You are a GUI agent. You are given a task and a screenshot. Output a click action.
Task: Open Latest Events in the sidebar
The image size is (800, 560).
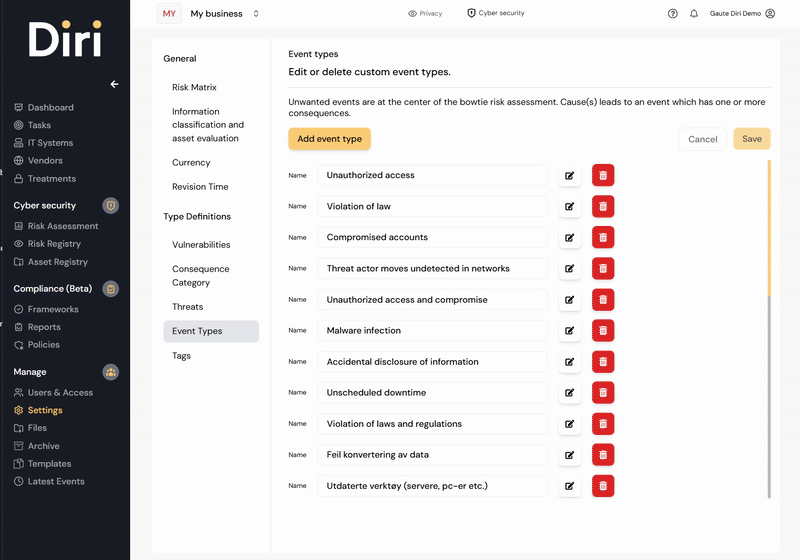coord(49,481)
